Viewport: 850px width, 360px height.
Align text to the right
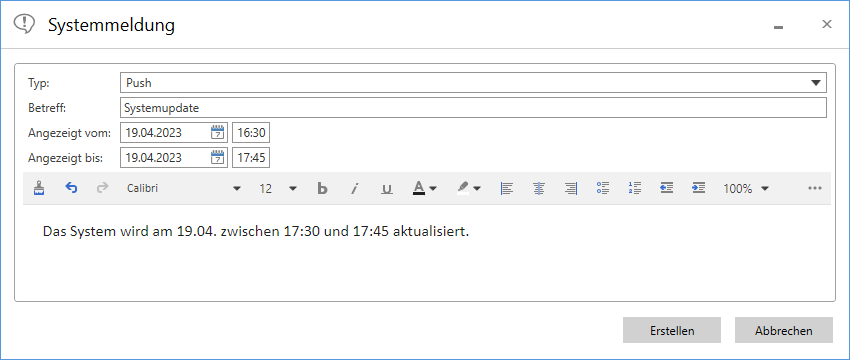(x=571, y=189)
